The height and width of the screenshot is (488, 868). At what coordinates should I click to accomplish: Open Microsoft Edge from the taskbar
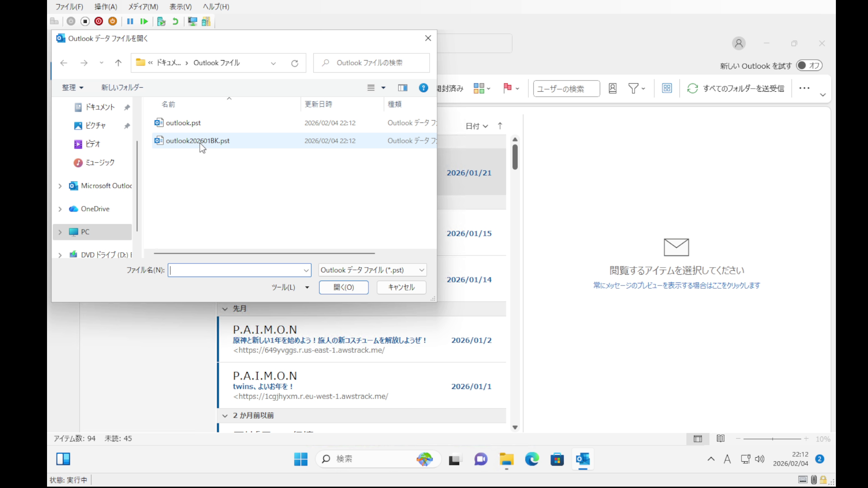point(532,460)
